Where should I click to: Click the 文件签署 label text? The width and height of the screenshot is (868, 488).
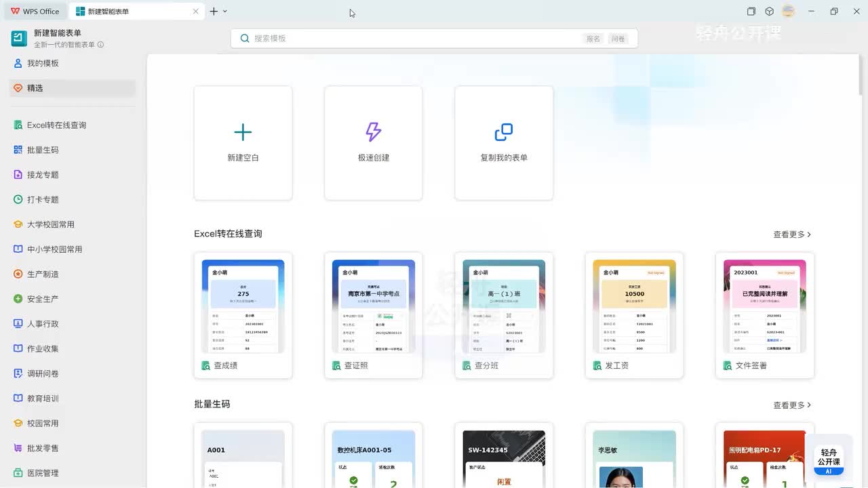(x=751, y=365)
